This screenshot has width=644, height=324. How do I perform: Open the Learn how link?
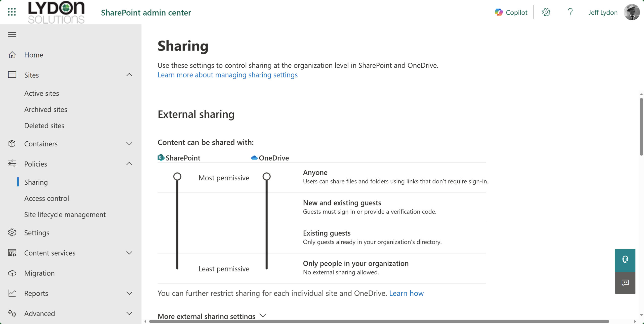(x=406, y=293)
